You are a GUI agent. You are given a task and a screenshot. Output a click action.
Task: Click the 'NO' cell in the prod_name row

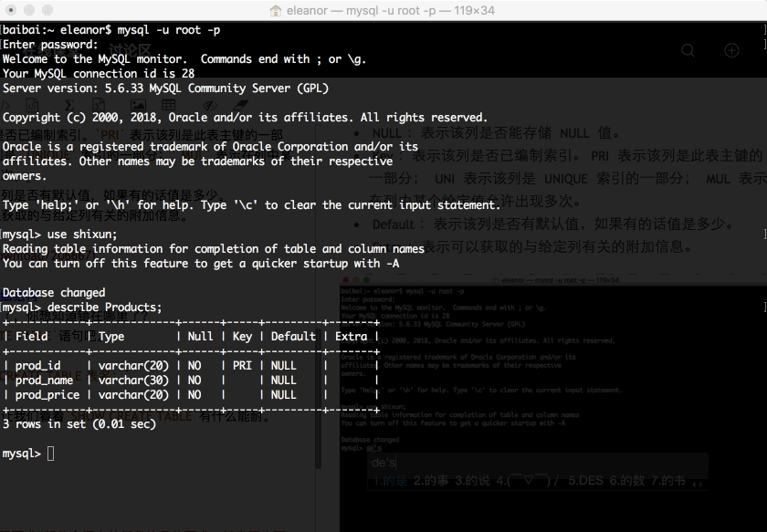194,381
